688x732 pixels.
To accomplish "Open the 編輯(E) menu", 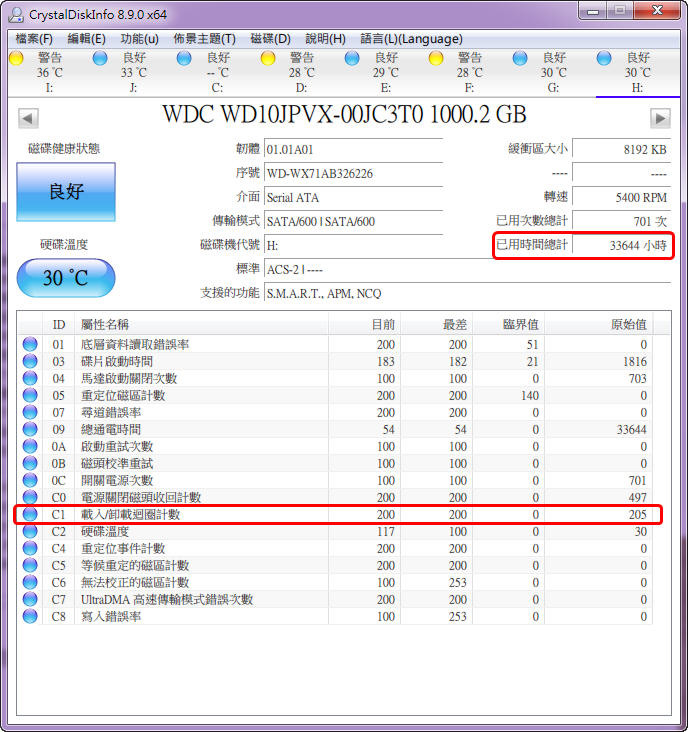I will pos(86,39).
